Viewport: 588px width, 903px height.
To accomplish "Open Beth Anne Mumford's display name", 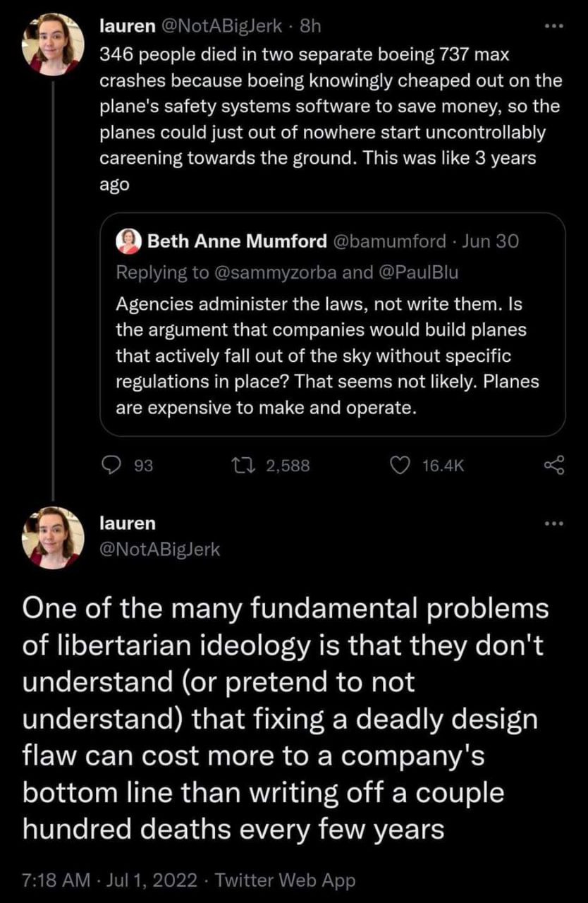I will (x=237, y=242).
